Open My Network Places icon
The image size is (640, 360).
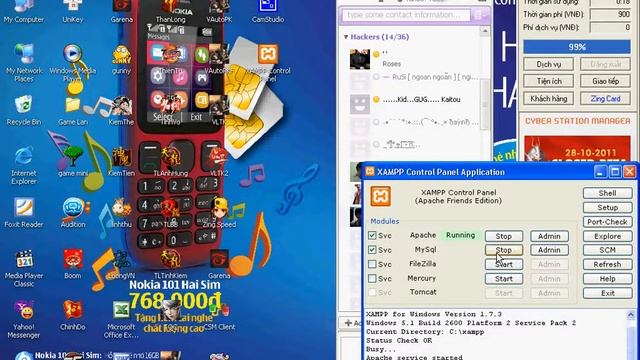coord(24,63)
